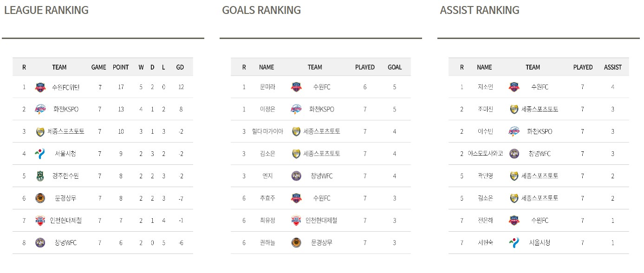Select the ASSIST RANKING section heading

(480, 10)
